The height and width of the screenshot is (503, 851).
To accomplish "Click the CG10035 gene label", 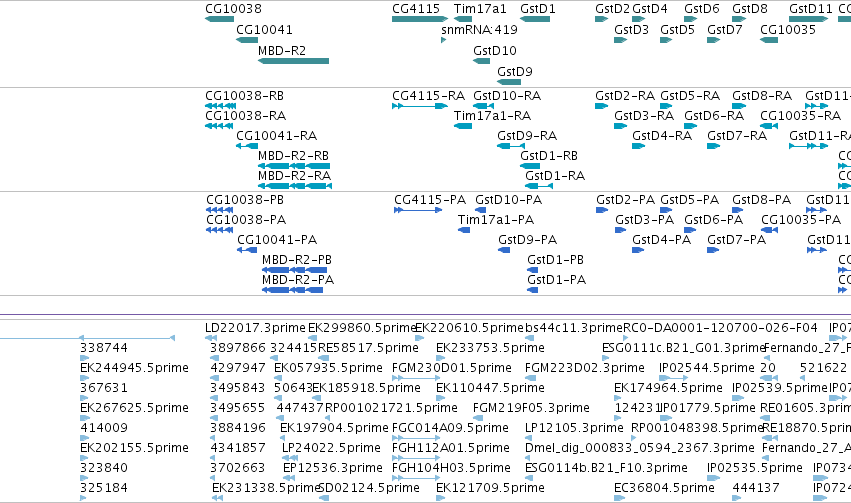I will (x=788, y=30).
